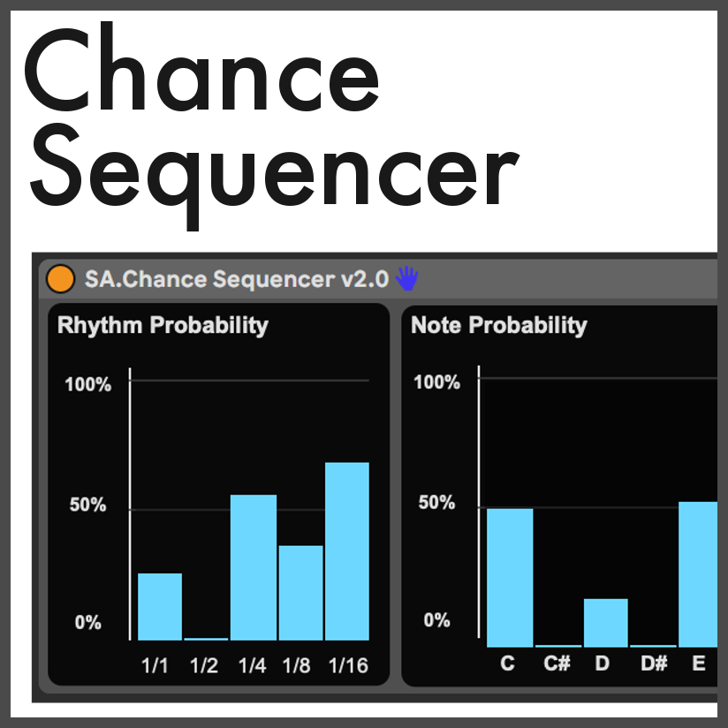The width and height of the screenshot is (728, 728).
Task: Click the blue hand icon in title bar
Action: pyautogui.click(x=406, y=279)
